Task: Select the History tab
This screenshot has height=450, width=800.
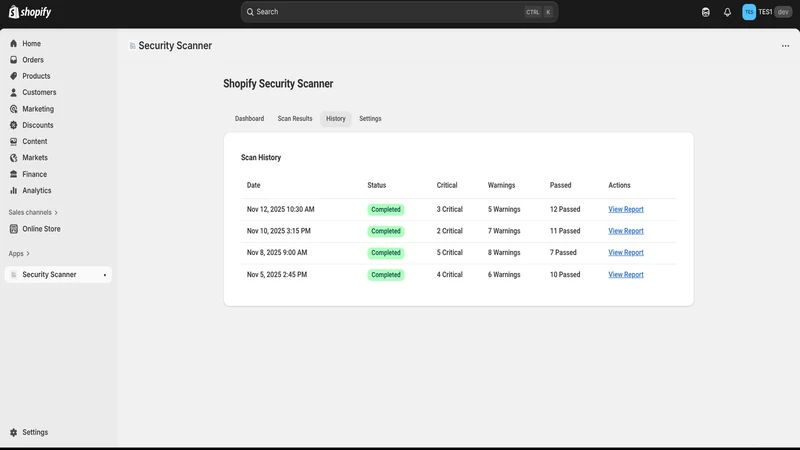Action: 336,118
